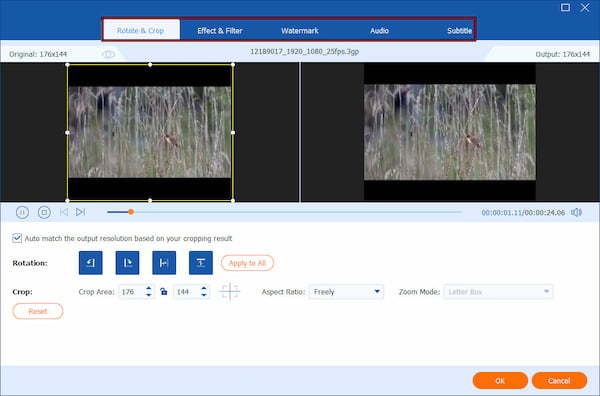Cancel the editing dialog
The width and height of the screenshot is (600, 396).
pos(559,380)
